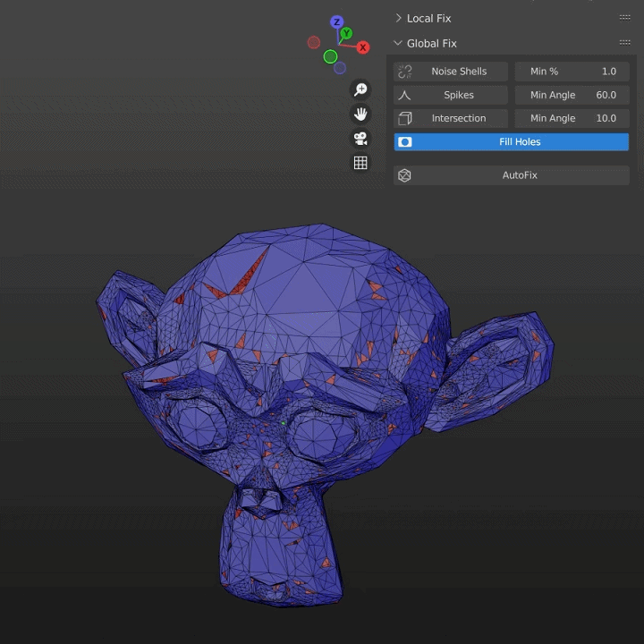Screen dimensions: 644x644
Task: Run the AutoFix button
Action: [512, 175]
